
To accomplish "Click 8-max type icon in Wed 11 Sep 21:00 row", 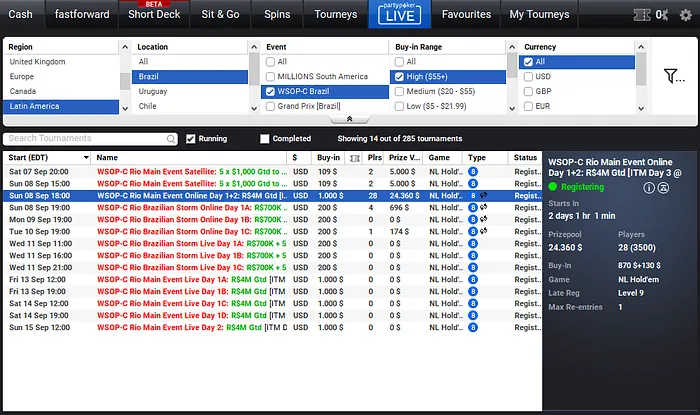I will point(473,267).
